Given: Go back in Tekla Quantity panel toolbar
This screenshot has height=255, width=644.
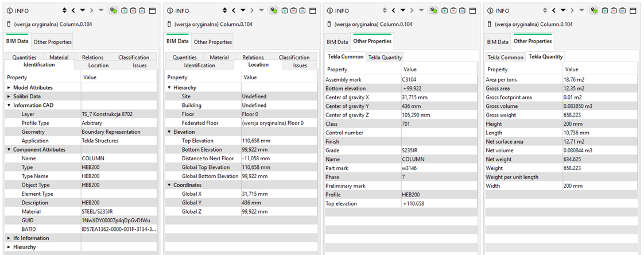Looking at the screenshot, I should click(554, 11).
